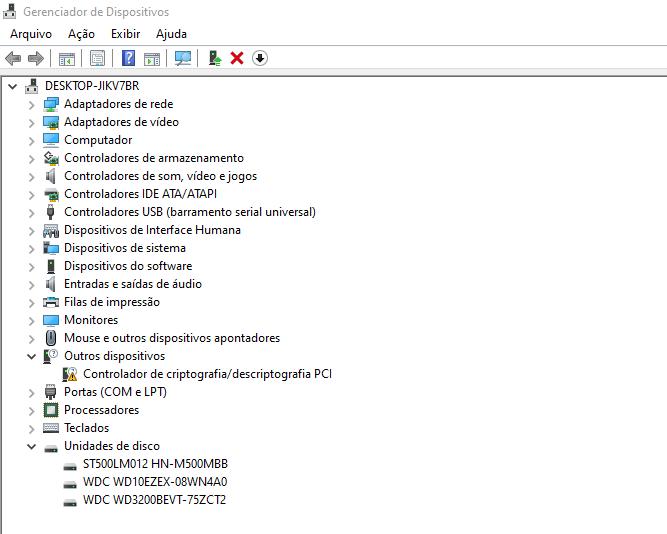Select WDC WD10EZEX-08WN4A0 disk
The width and height of the screenshot is (667, 534).
155,482
